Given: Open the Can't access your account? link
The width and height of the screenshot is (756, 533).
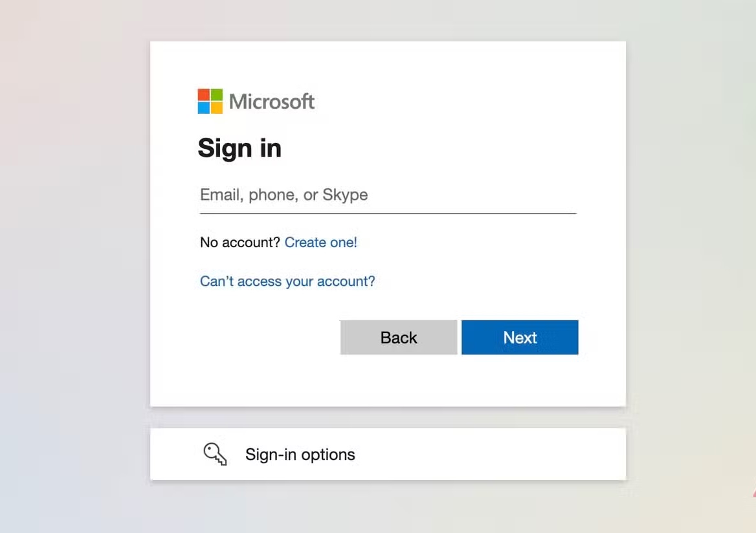Looking at the screenshot, I should [287, 281].
